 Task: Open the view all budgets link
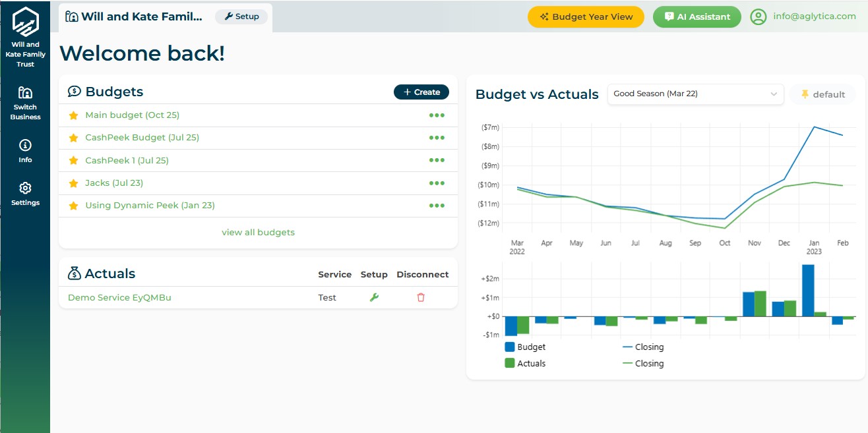(258, 232)
